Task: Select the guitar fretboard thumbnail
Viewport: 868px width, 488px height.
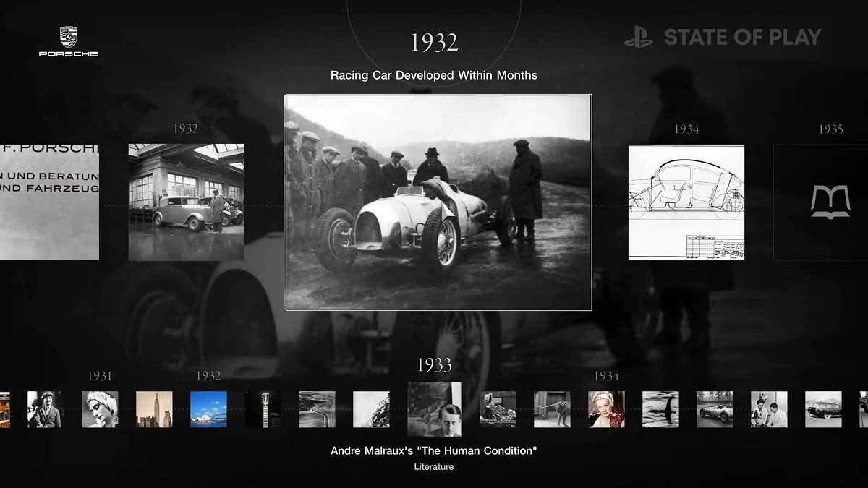Action: tap(263, 409)
